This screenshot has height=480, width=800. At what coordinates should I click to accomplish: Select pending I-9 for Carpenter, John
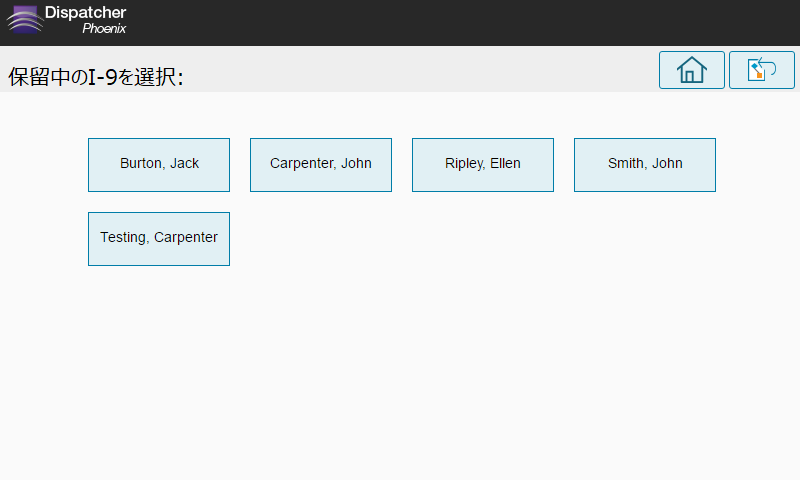pyautogui.click(x=321, y=165)
